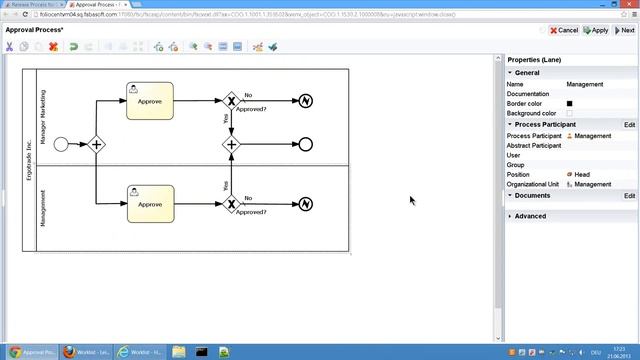Collapse the General section

point(510,73)
